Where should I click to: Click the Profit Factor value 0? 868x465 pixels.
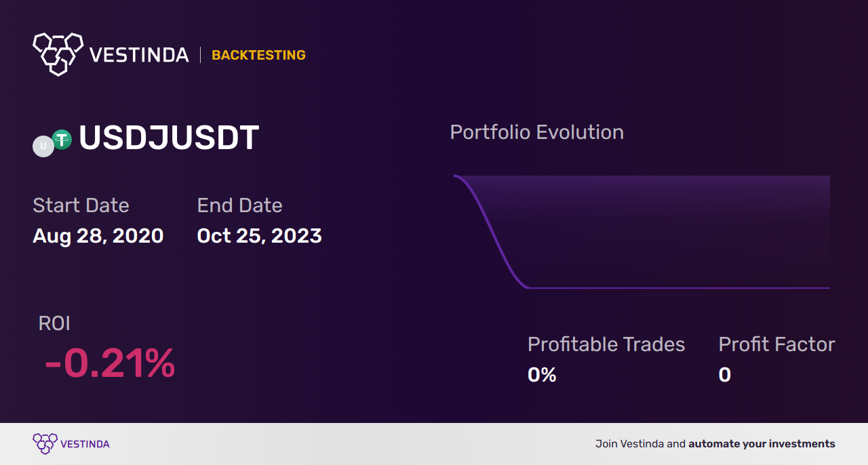coord(724,374)
